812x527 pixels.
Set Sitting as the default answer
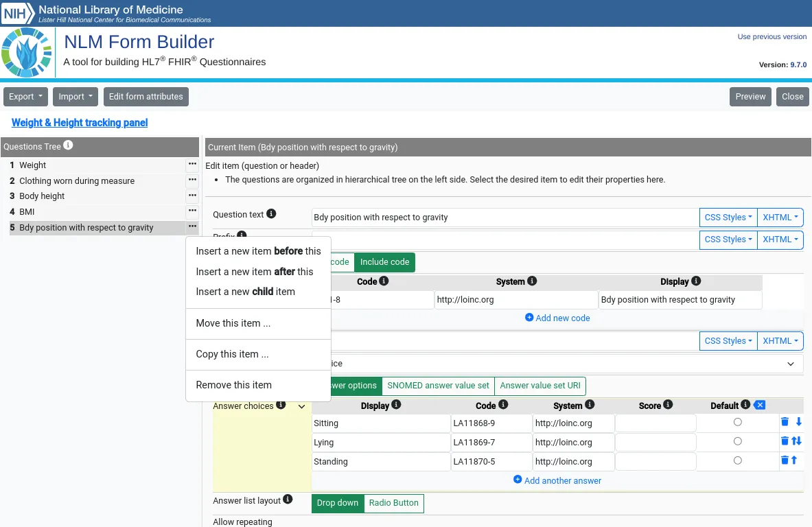tap(737, 423)
